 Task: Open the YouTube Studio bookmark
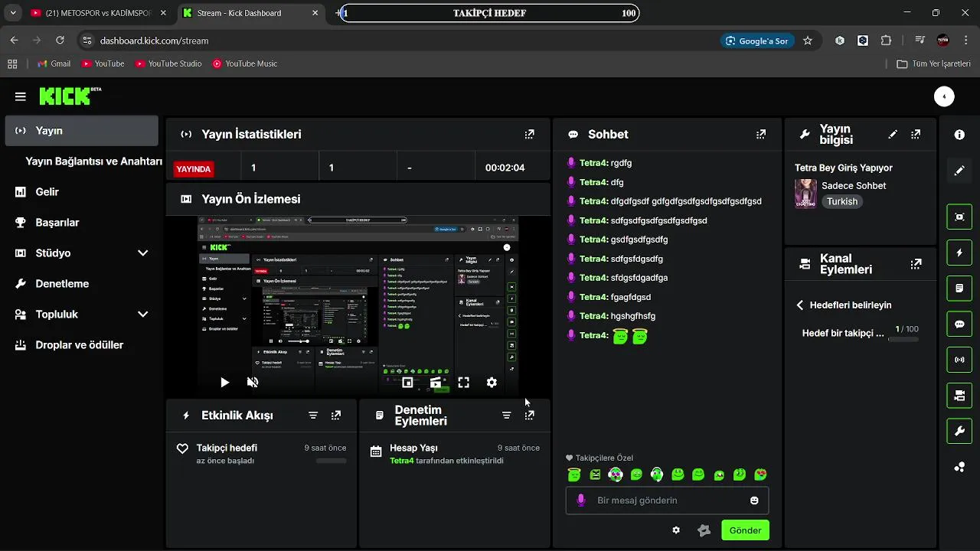[168, 64]
